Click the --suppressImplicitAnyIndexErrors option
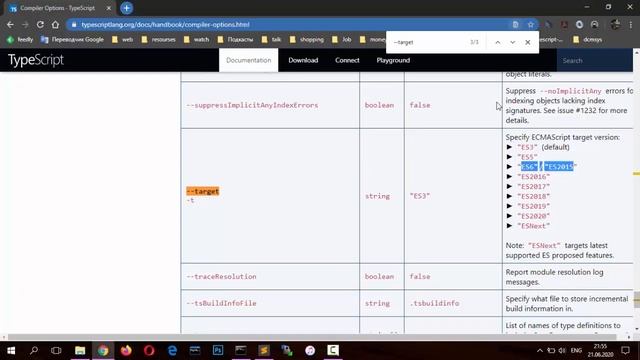This screenshot has width=640, height=360. tap(252, 105)
